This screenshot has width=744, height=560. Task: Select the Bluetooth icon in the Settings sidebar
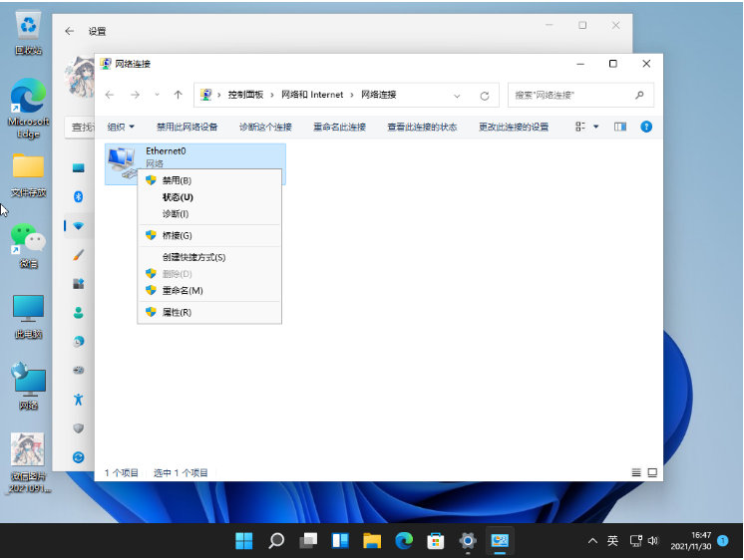(79, 196)
